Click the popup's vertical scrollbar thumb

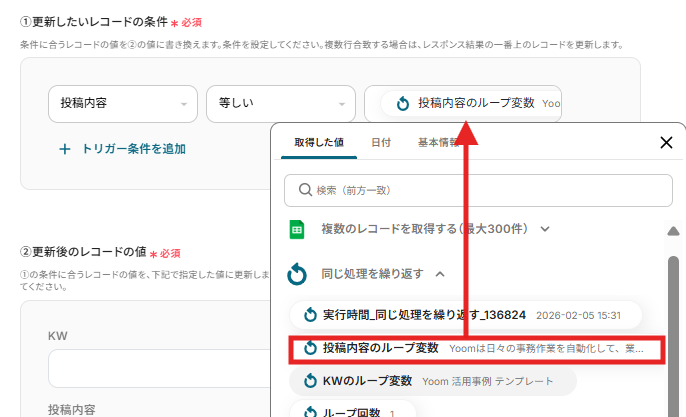[x=673, y=337]
